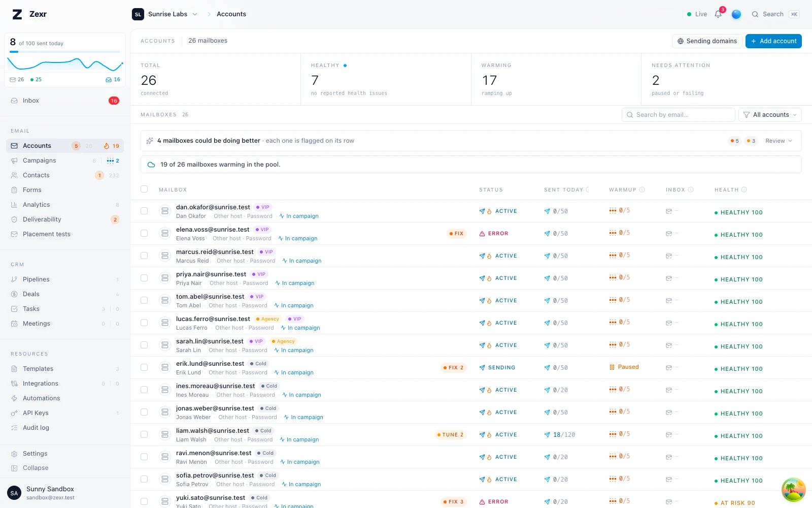The width and height of the screenshot is (812, 508).
Task: Click the Accounts breadcrumb
Action: point(231,14)
